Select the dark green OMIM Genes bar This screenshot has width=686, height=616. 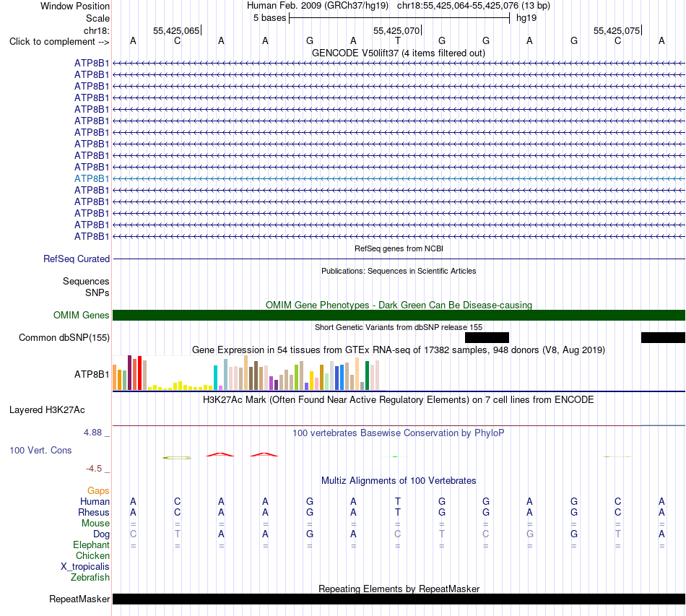tap(399, 315)
